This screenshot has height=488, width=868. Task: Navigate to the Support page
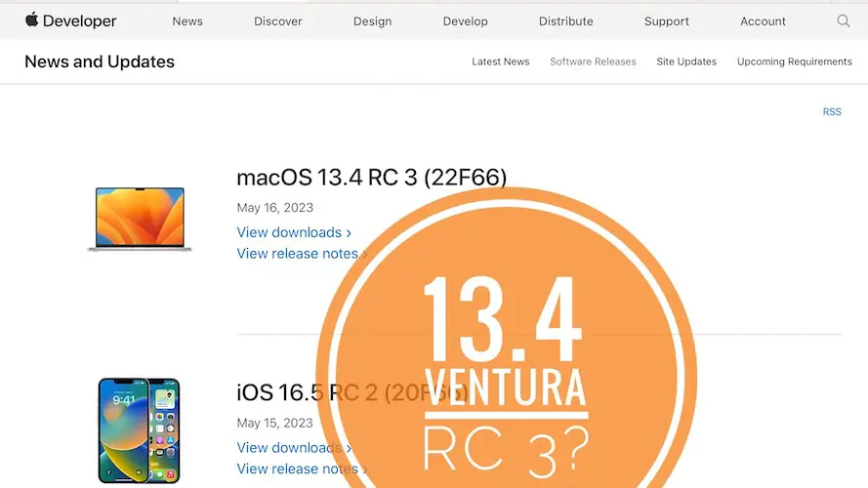[x=666, y=21]
